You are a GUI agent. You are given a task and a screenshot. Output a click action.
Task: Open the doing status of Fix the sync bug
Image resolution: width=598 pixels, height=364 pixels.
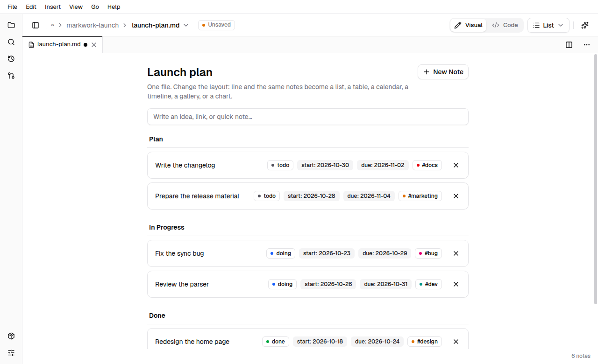281,253
